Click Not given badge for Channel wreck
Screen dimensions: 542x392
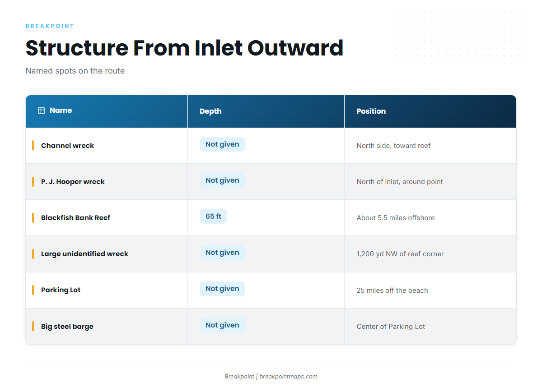pyautogui.click(x=222, y=144)
